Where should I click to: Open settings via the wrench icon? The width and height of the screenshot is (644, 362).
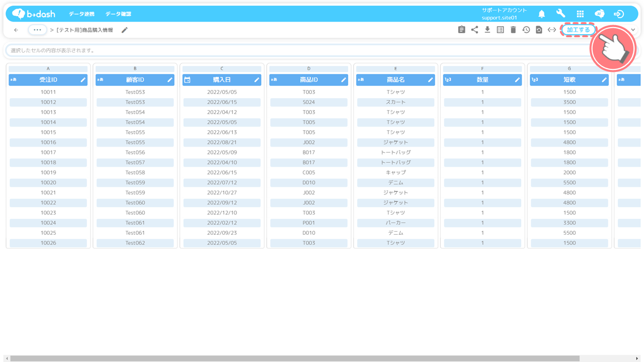click(560, 14)
